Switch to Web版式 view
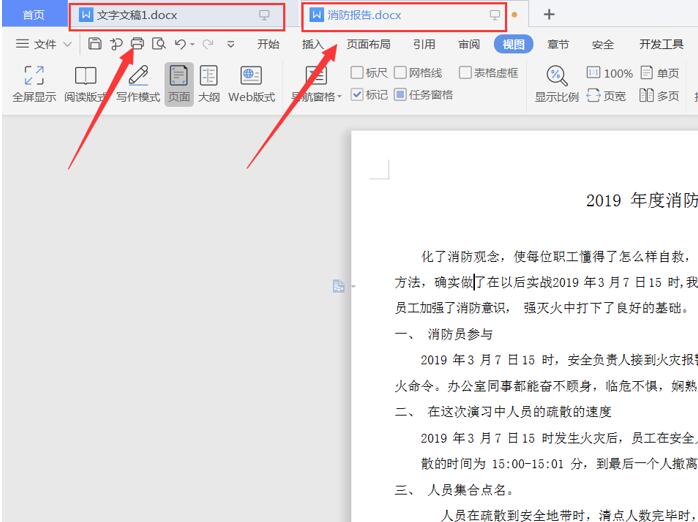The height and width of the screenshot is (522, 698). [x=252, y=84]
